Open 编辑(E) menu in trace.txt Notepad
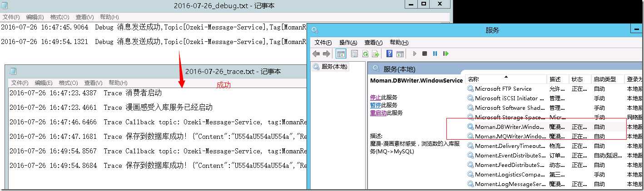Image resolution: width=644 pixels, height=191 pixels. coord(44,83)
